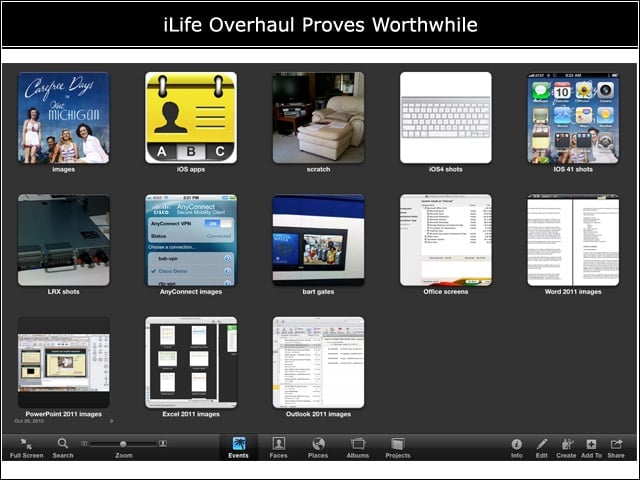The image size is (640, 480).
Task: Select the 'iOS 41 shots' event thumbnail
Action: [x=573, y=118]
